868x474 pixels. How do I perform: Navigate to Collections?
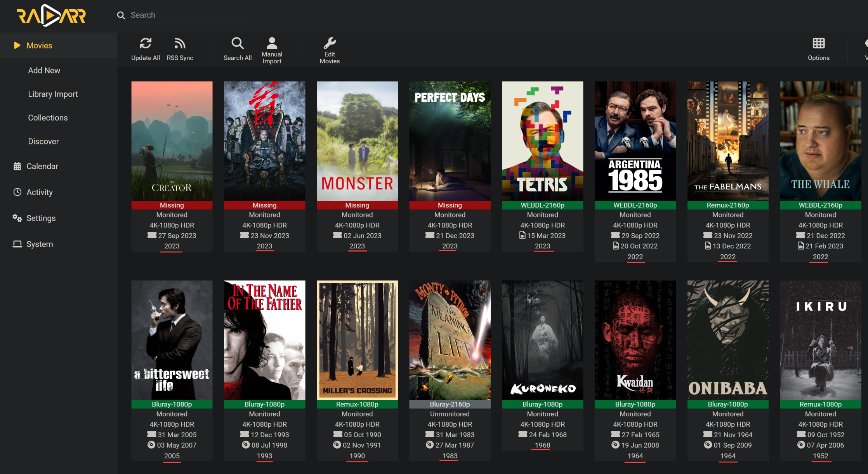click(48, 118)
